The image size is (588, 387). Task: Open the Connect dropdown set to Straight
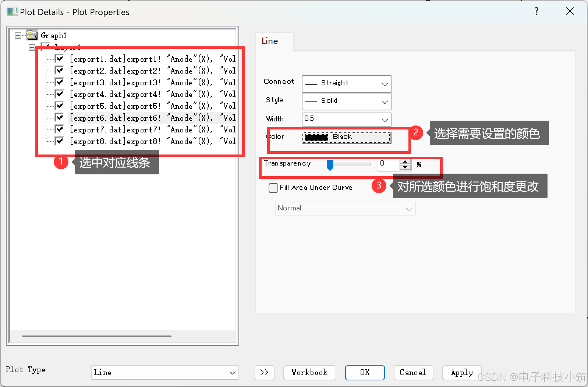[x=346, y=84]
